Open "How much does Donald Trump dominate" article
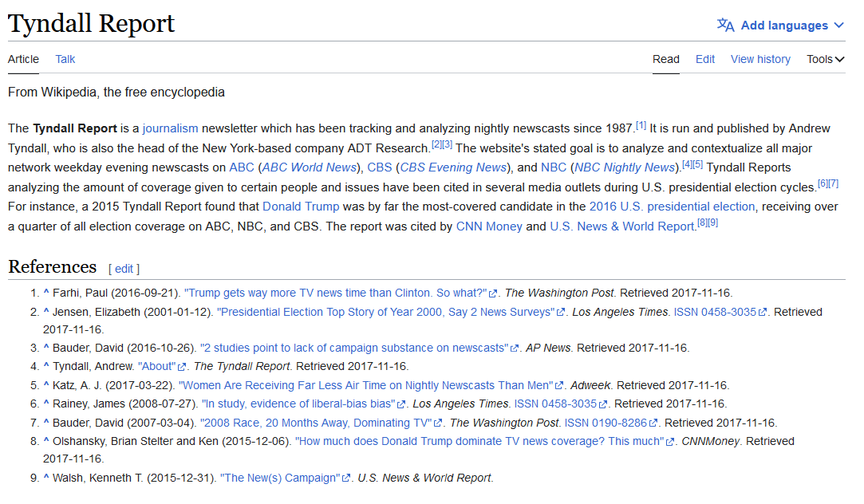 [480, 441]
